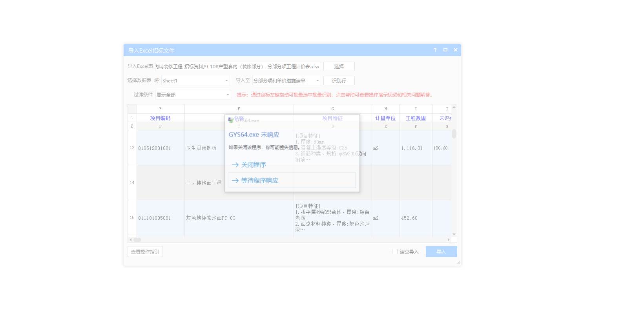Click the Excel file path input field
Viewport: 644px width, 332px height.
tap(238, 66)
